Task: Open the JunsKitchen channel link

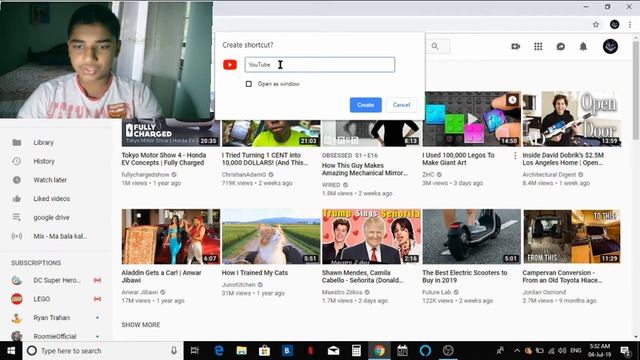Action: (239, 285)
